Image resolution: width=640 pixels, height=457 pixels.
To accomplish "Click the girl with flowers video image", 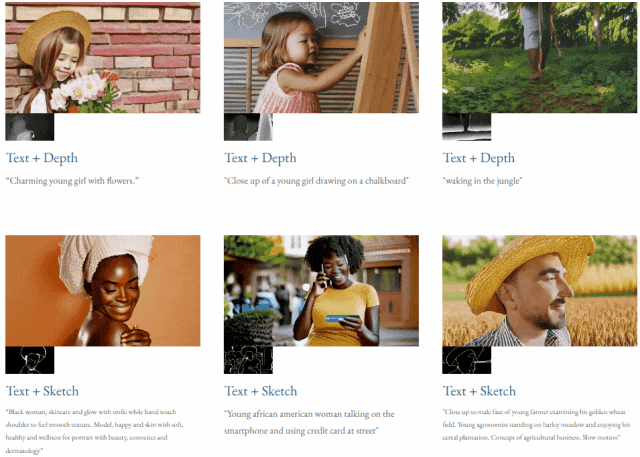I will tap(103, 56).
